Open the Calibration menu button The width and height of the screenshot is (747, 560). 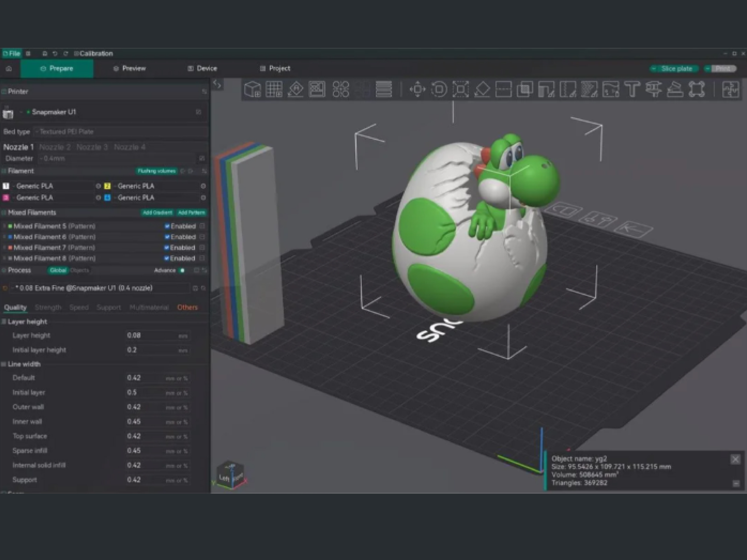click(93, 53)
